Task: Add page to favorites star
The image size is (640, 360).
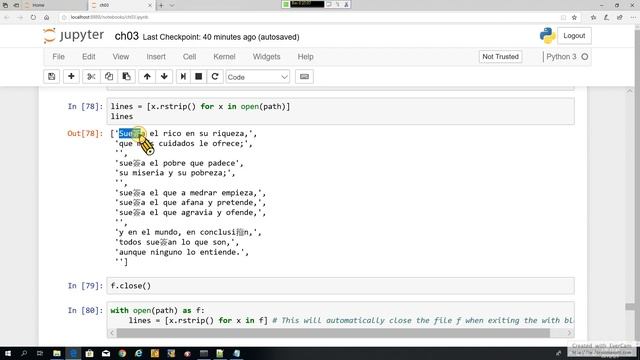Action: tap(574, 17)
